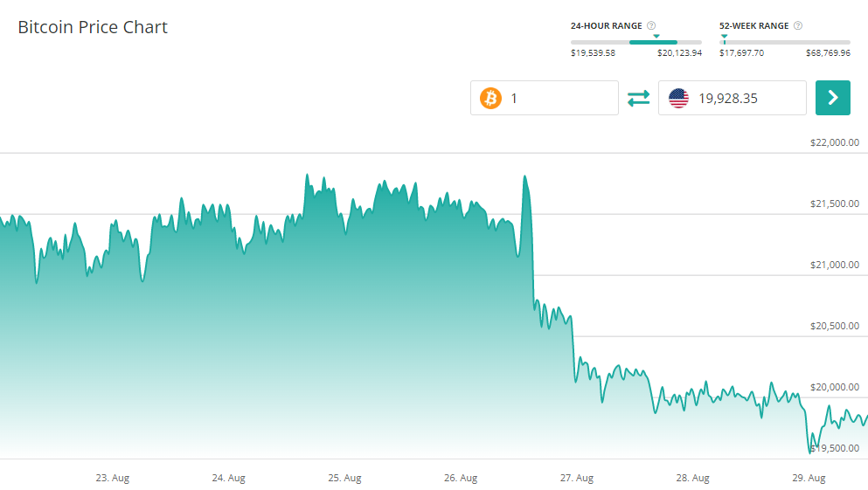Click the $20,000.00 price axis label

pos(835,387)
